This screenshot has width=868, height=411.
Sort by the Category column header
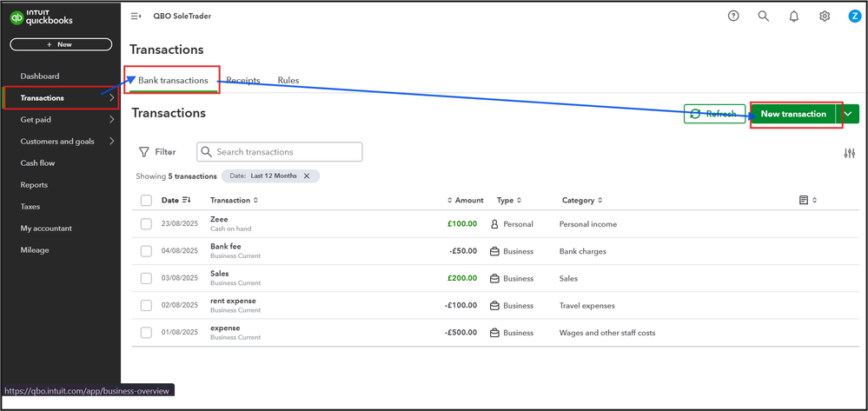tap(582, 200)
